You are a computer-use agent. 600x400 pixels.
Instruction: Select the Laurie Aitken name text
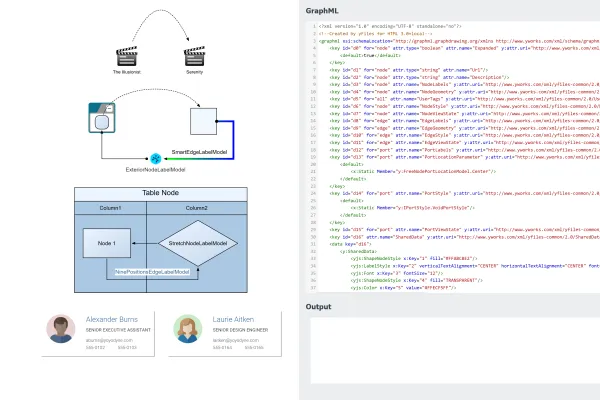(x=233, y=319)
